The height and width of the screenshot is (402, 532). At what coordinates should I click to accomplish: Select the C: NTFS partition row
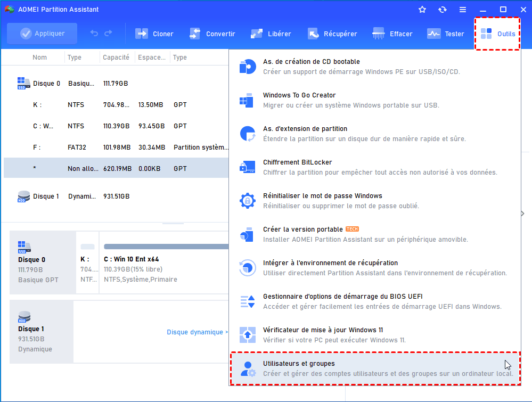point(116,126)
